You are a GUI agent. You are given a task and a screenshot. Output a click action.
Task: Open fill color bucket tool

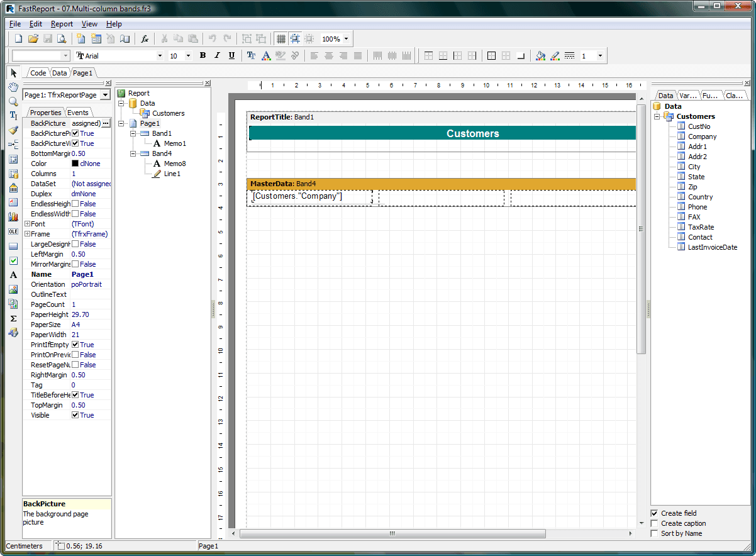(540, 56)
